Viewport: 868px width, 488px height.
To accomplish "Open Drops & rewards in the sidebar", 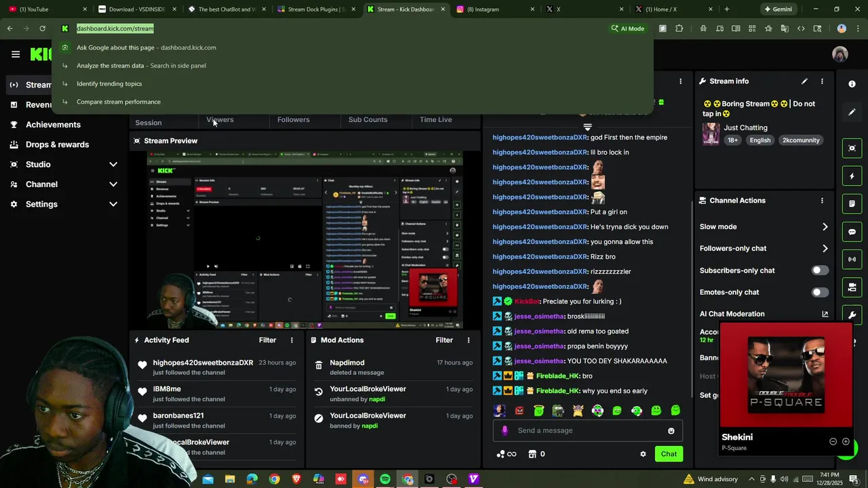I will [x=57, y=144].
